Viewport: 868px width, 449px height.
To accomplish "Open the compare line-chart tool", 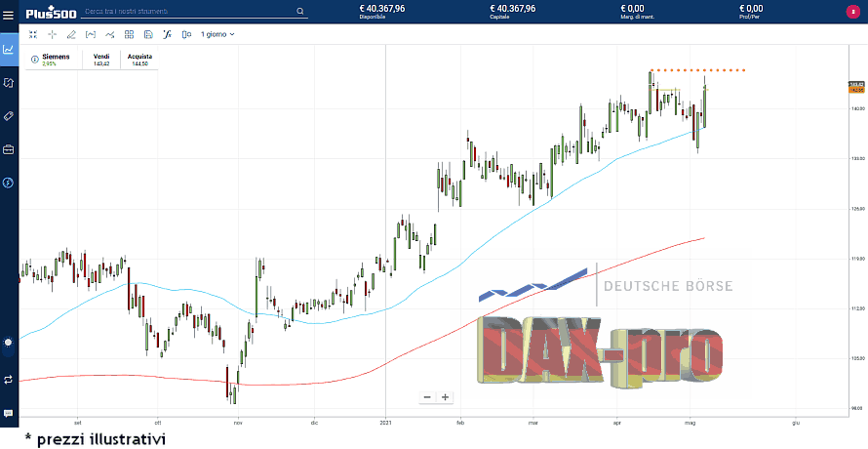I will [x=109, y=34].
